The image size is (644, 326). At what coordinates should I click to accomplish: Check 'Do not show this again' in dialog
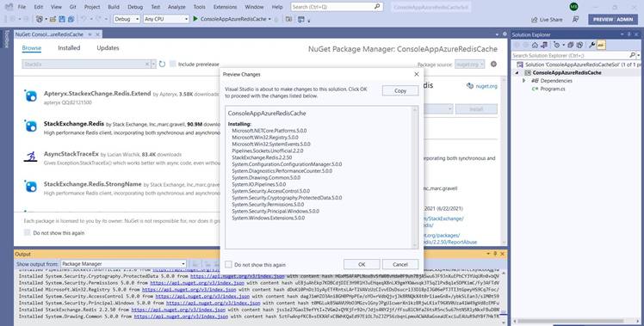pyautogui.click(x=228, y=264)
